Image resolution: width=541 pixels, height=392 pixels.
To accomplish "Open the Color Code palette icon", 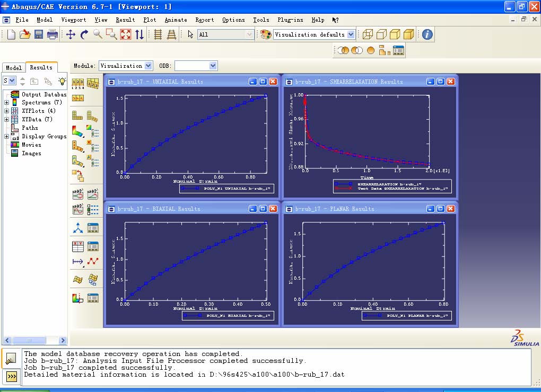I will (265, 34).
